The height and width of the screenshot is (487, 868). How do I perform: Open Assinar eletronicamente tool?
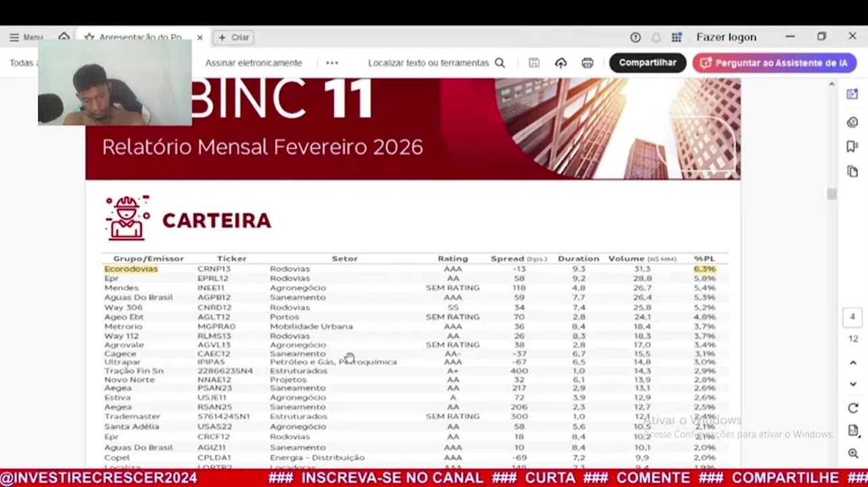pyautogui.click(x=254, y=63)
